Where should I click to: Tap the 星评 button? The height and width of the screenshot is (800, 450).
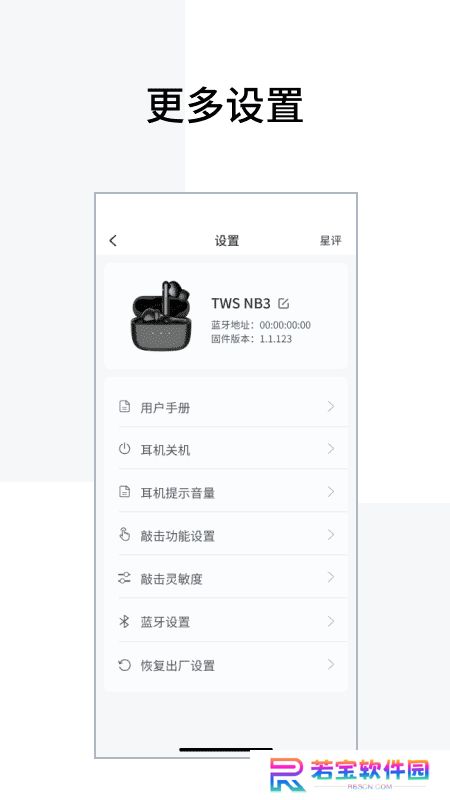[331, 240]
